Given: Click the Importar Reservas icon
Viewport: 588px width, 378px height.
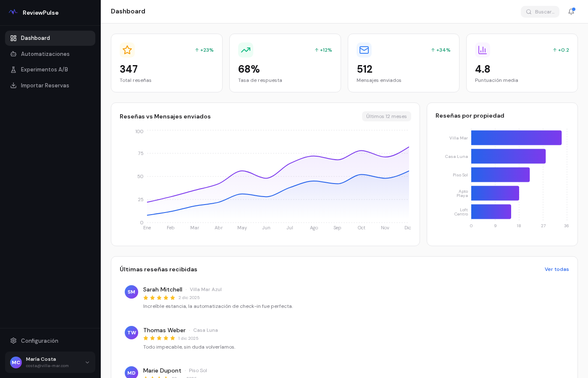Looking at the screenshot, I should coord(13,85).
